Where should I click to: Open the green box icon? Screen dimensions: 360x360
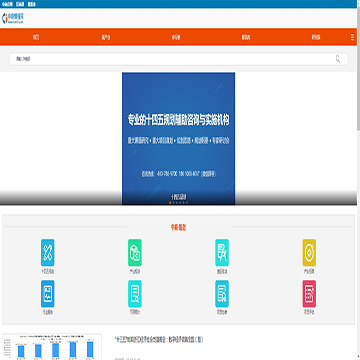(x=135, y=253)
